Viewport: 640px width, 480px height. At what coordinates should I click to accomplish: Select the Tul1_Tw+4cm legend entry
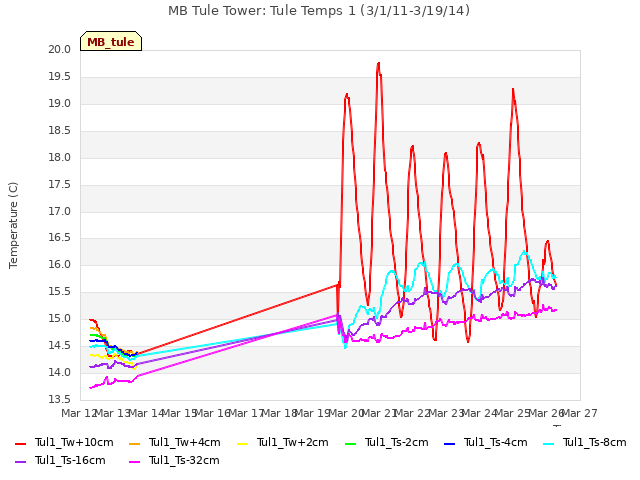pos(175,442)
